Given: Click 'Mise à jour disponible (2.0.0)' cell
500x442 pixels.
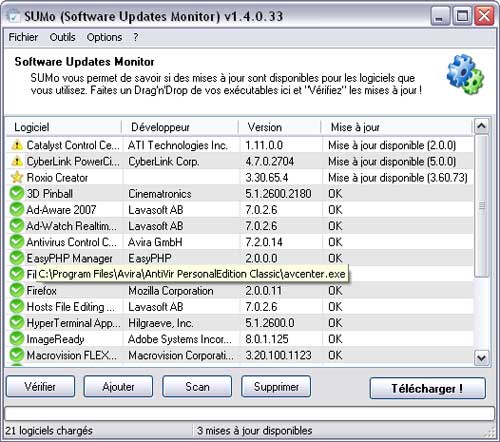Looking at the screenshot, I should (x=392, y=145).
